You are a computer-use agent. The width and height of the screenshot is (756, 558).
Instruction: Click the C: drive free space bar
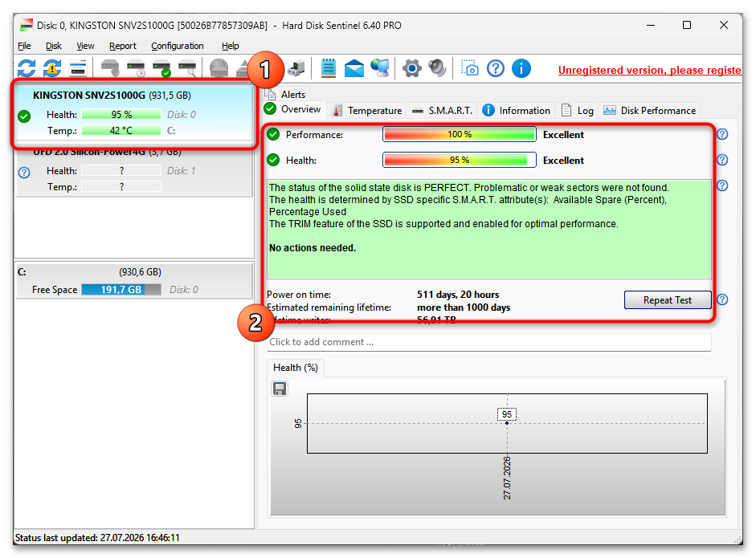pyautogui.click(x=121, y=290)
